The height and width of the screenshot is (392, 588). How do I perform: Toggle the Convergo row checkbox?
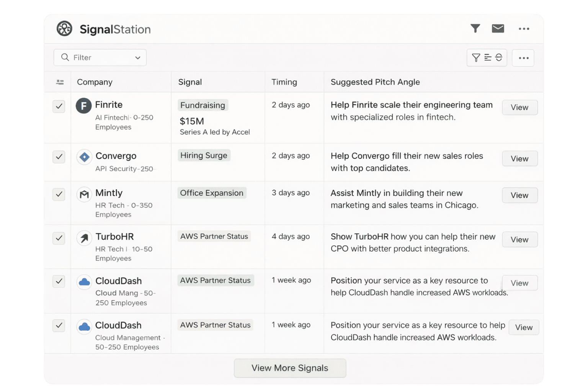[x=59, y=157]
